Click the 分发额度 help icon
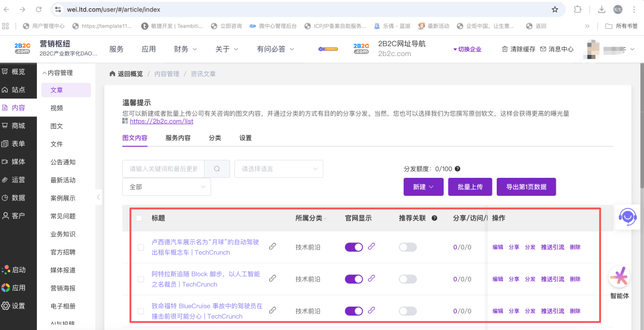This screenshot has width=644, height=330. [x=457, y=169]
